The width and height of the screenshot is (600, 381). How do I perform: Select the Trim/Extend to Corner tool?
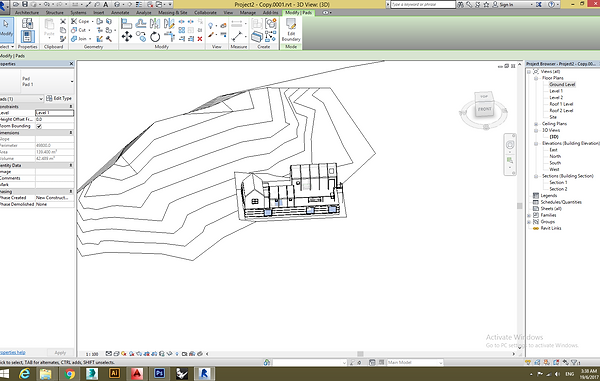pos(169,37)
